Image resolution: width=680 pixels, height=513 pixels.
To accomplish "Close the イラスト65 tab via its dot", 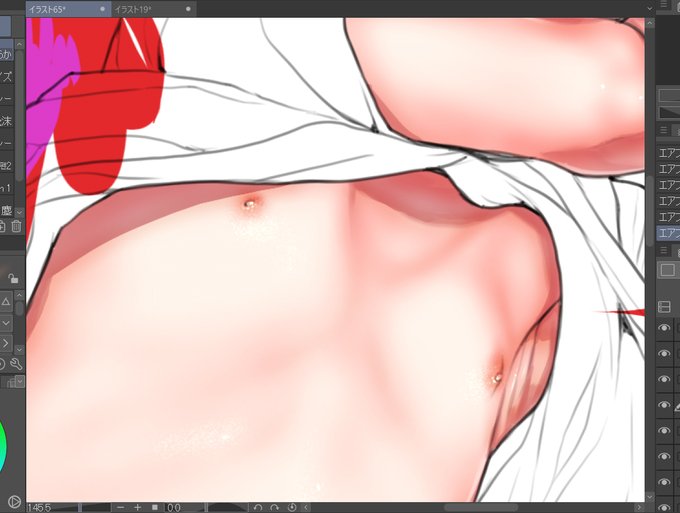I will click(x=102, y=9).
